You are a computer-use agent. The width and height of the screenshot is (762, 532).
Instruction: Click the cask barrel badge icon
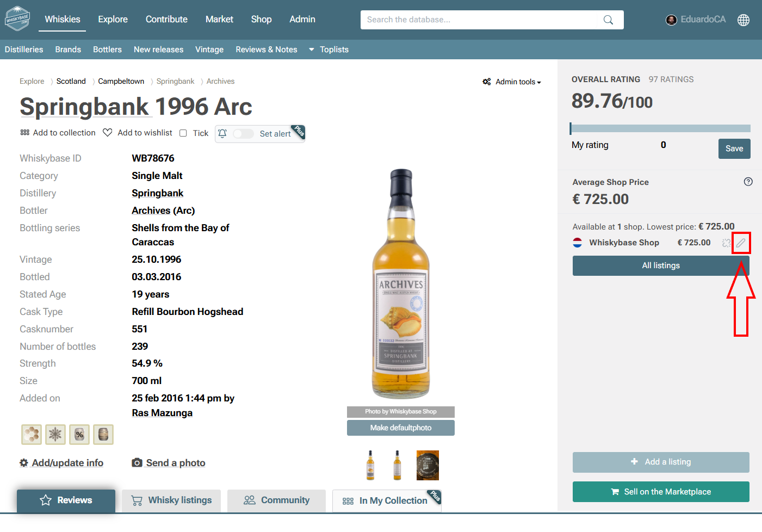point(103,435)
